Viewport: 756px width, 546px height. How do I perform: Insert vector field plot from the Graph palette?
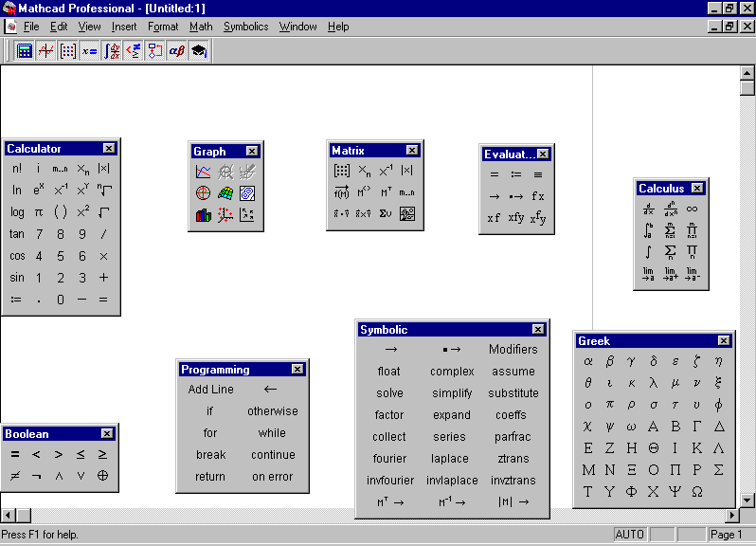tap(247, 215)
